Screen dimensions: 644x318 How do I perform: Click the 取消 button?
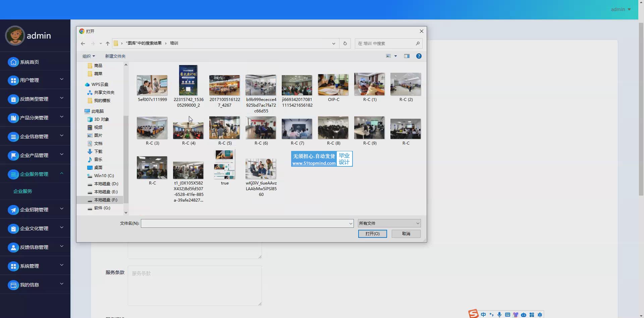406,234
